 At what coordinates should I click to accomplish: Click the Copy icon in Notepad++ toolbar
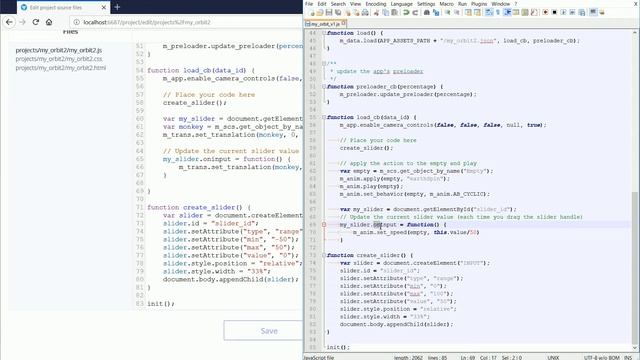pos(385,13)
